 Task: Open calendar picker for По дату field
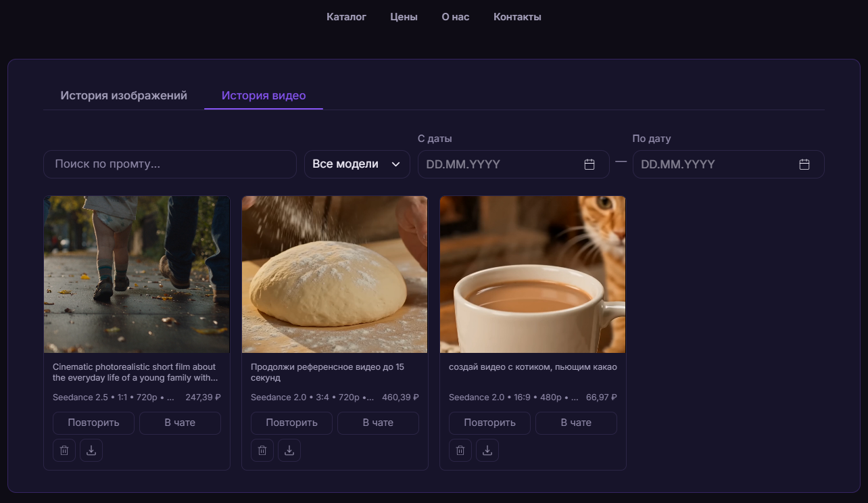pyautogui.click(x=804, y=164)
